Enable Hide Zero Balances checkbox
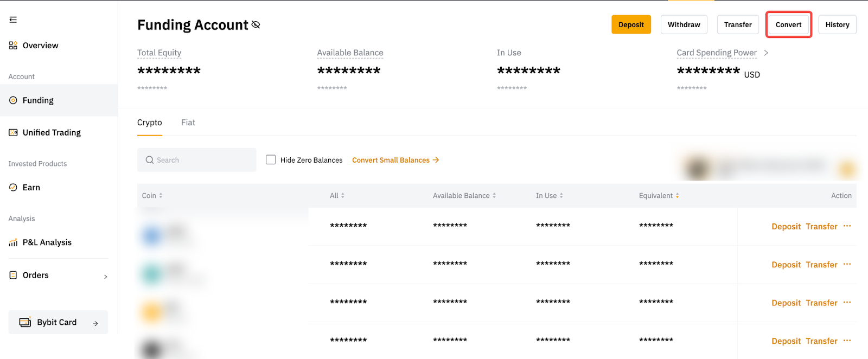The height and width of the screenshot is (359, 868). coord(271,160)
